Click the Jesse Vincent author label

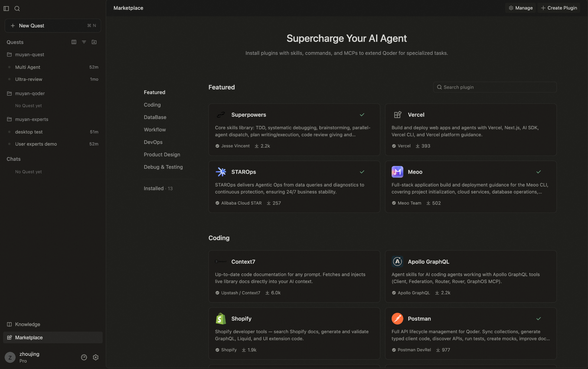click(x=235, y=146)
